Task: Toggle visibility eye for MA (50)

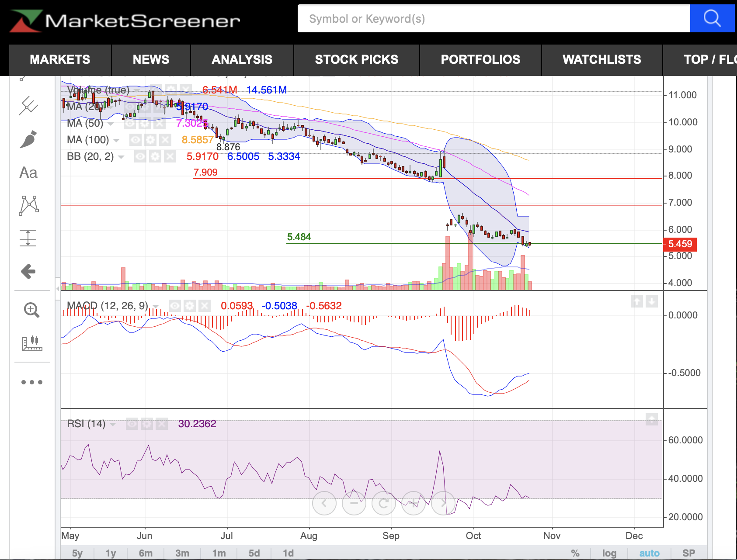Action: click(x=130, y=124)
